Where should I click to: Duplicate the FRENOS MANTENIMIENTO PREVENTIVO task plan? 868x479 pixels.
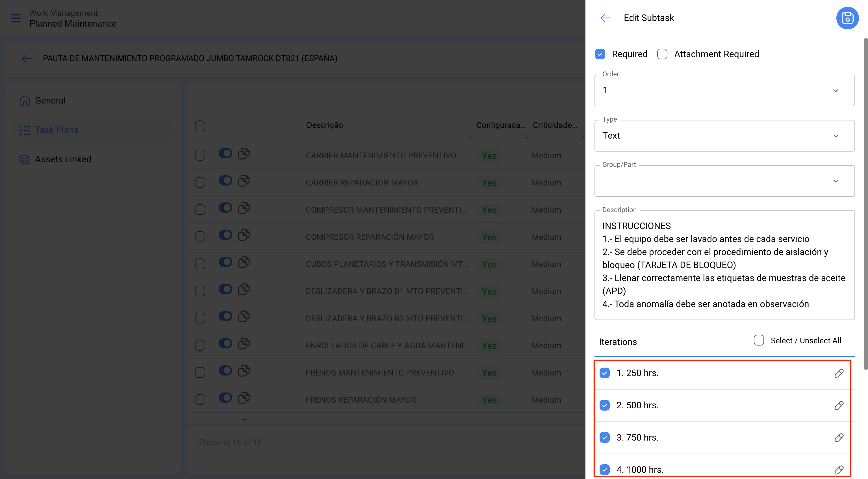[x=244, y=371]
